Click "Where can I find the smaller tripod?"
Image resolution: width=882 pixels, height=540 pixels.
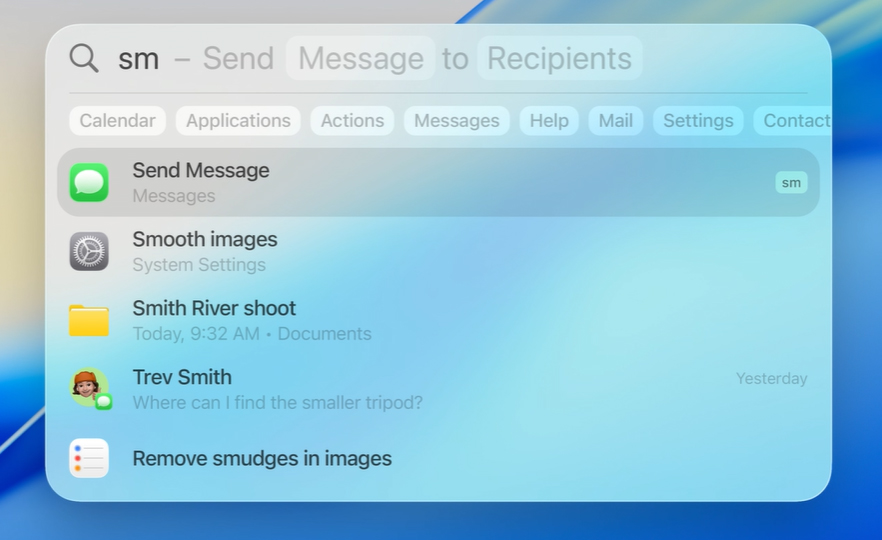[277, 403]
